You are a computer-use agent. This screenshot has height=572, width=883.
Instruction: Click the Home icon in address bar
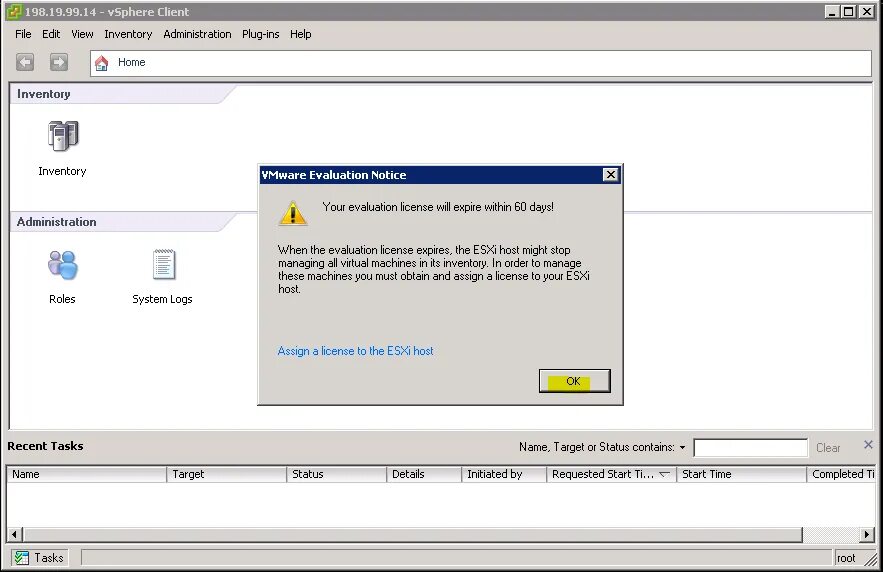tap(101, 62)
